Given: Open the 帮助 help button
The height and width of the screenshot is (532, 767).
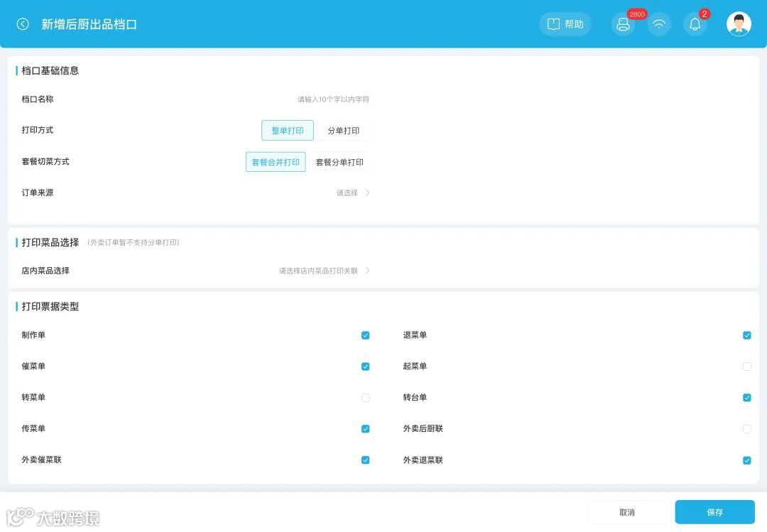Looking at the screenshot, I should [x=565, y=24].
